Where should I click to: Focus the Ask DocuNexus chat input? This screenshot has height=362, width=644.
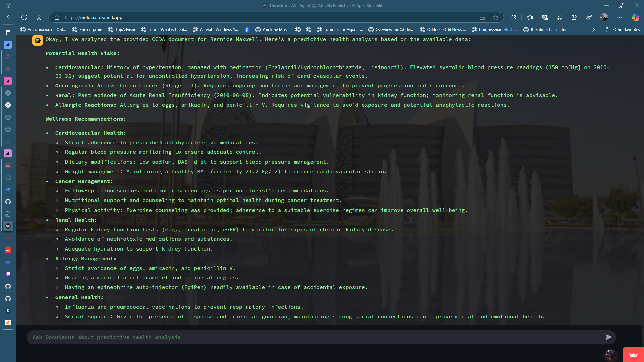[316, 337]
